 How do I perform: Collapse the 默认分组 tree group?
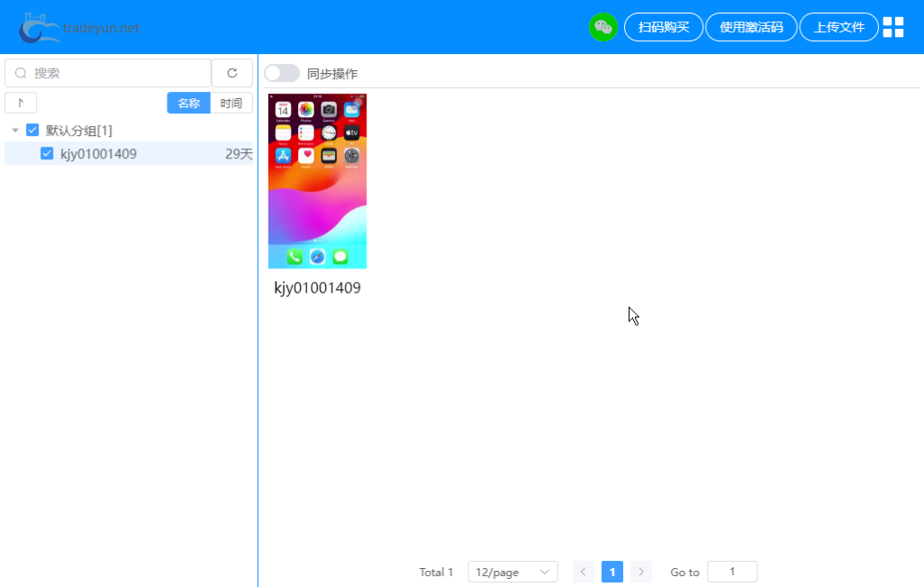15,131
